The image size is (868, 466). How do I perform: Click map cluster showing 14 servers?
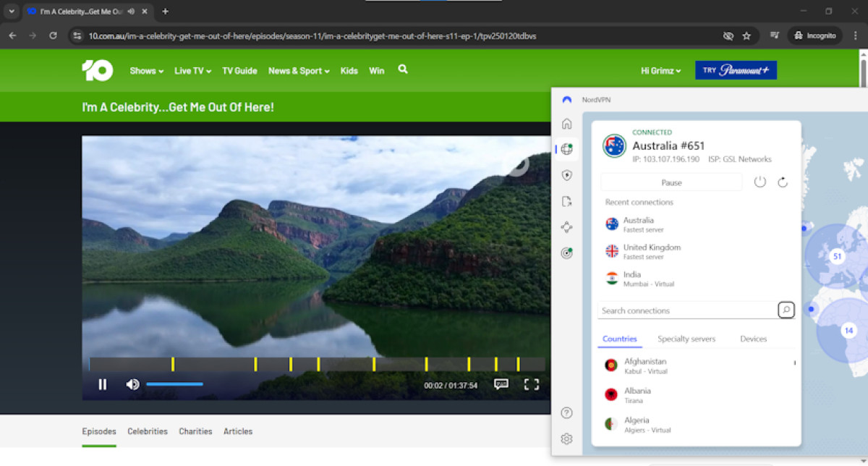pyautogui.click(x=848, y=331)
